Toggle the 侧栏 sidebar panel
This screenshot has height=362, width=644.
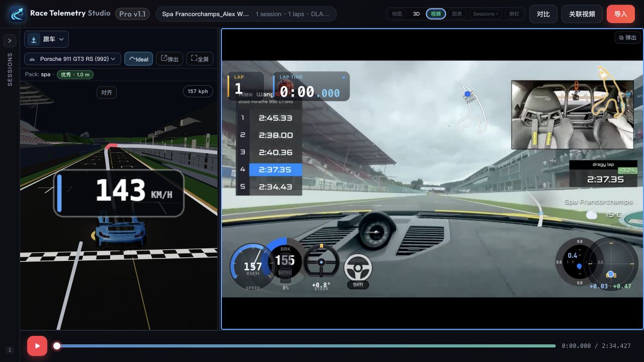pos(514,14)
